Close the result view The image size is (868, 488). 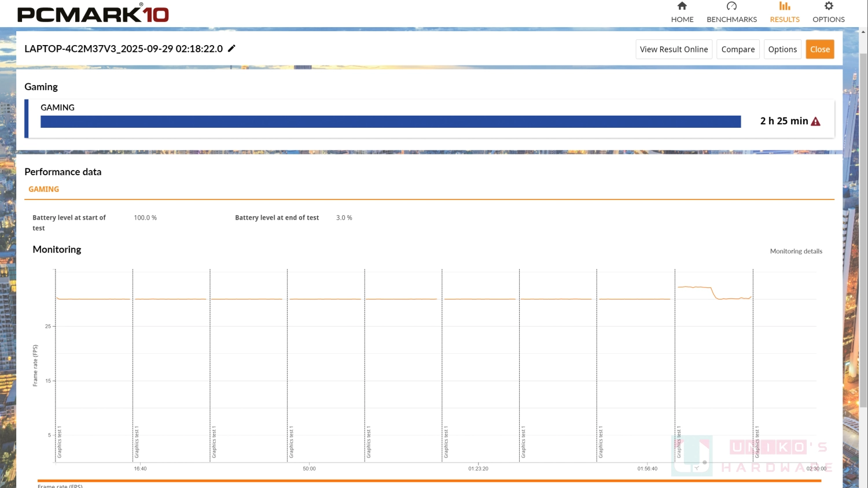820,49
